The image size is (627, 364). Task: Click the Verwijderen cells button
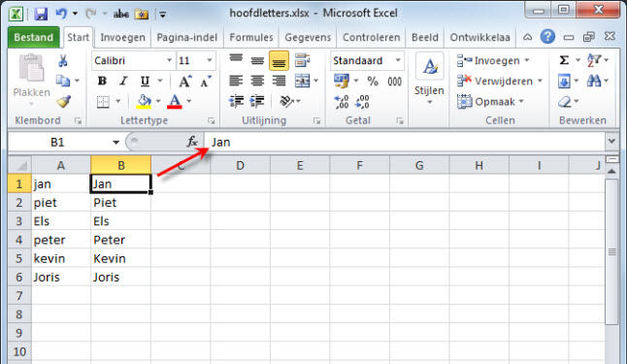pos(500,82)
